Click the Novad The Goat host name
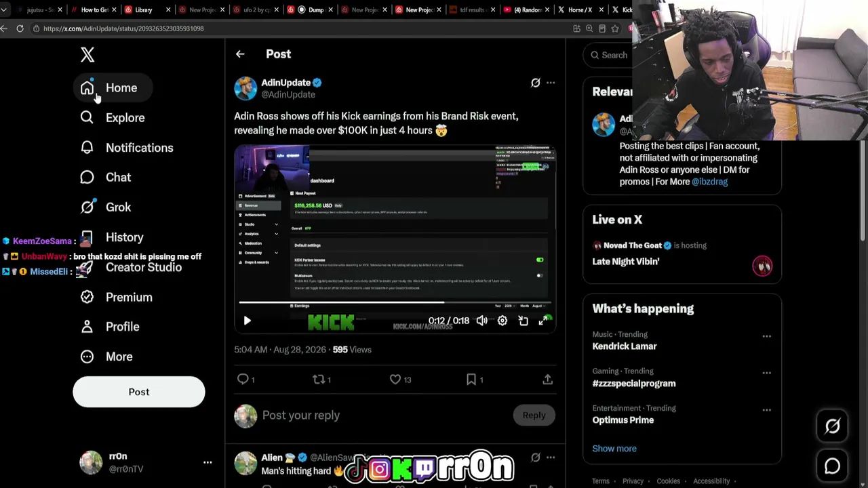Viewport: 868px width, 488px height. click(x=633, y=245)
